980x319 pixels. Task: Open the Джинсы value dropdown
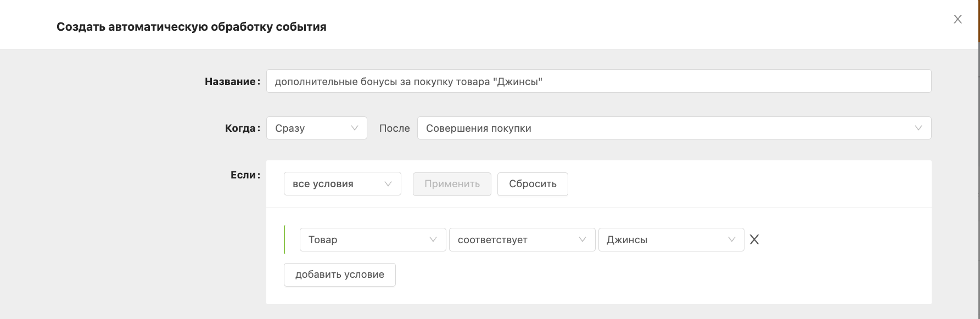671,240
